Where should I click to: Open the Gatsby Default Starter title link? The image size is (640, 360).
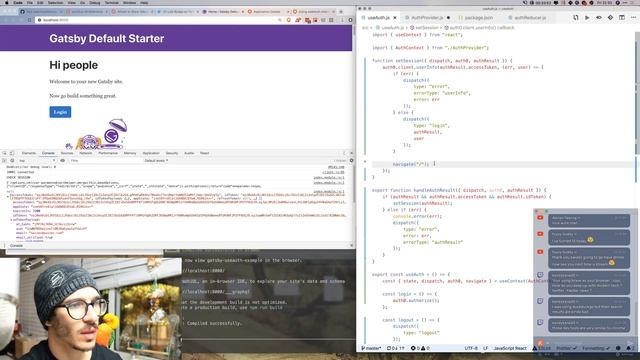click(x=107, y=38)
